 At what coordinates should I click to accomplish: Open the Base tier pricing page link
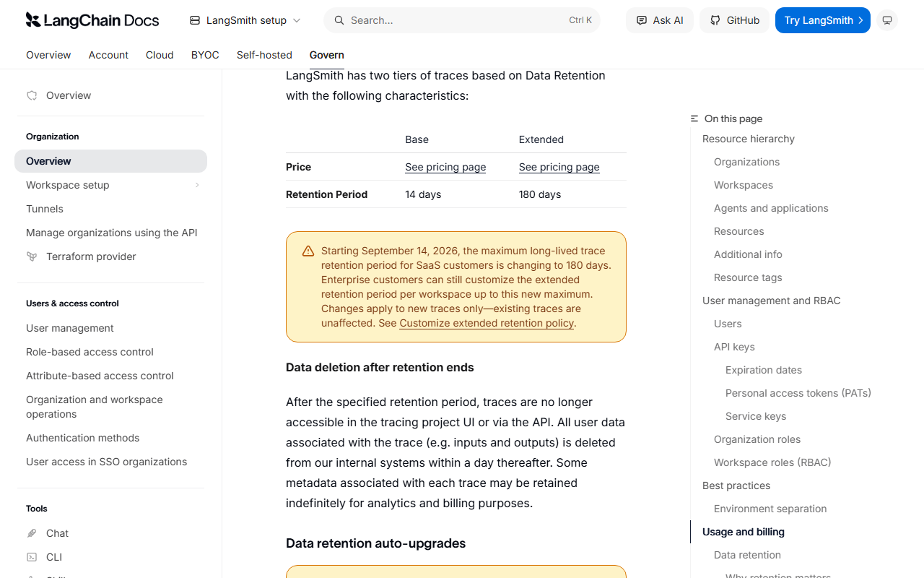tap(445, 167)
